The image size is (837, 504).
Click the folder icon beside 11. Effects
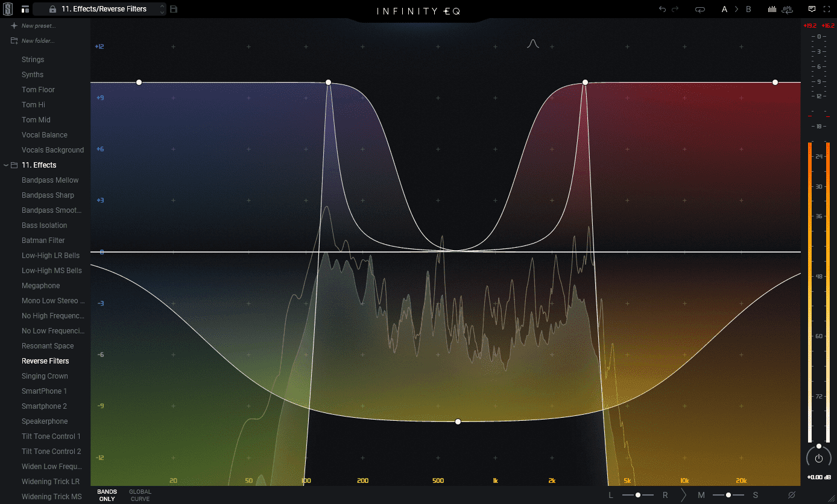14,165
